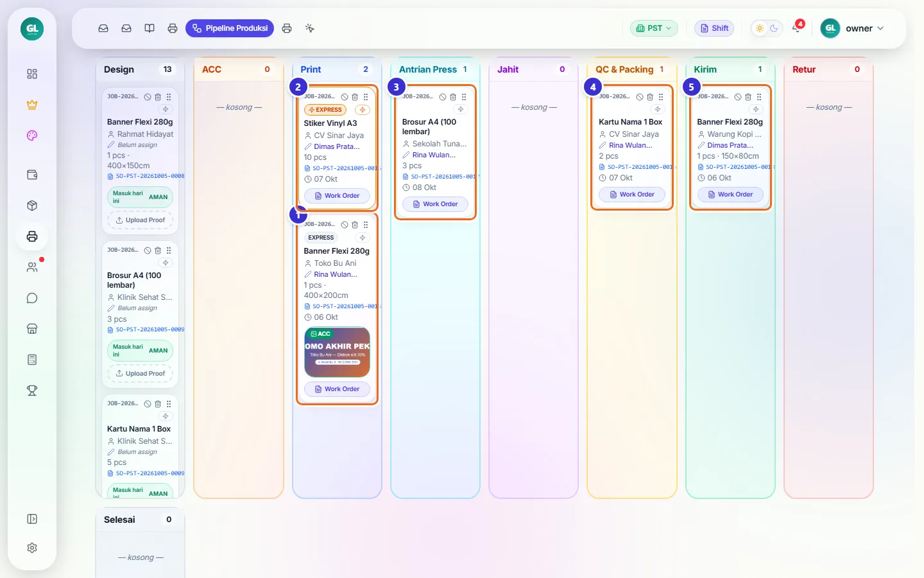Open the wallet icon in sidebar
Screen dimensions: 924x578
[32, 175]
